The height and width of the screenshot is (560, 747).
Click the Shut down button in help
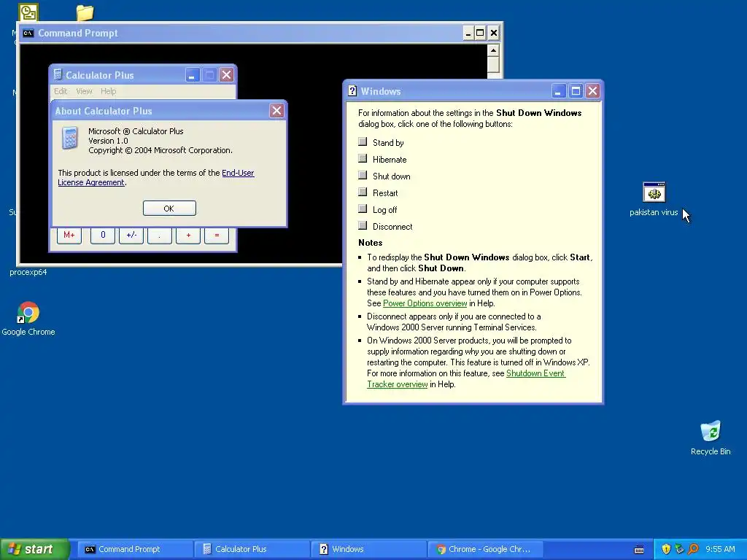(x=363, y=175)
